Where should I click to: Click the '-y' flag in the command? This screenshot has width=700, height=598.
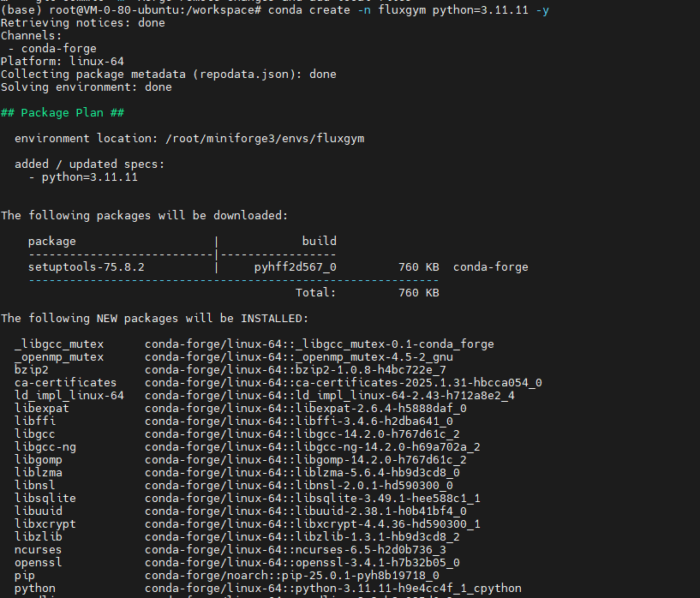point(542,10)
